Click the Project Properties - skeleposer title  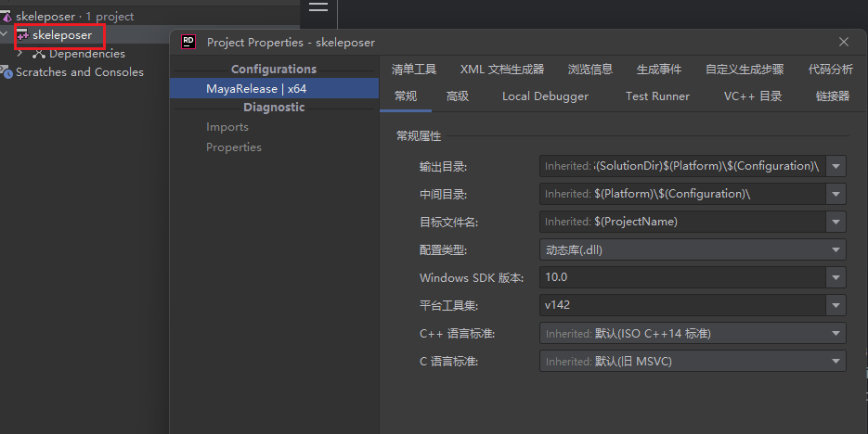291,42
